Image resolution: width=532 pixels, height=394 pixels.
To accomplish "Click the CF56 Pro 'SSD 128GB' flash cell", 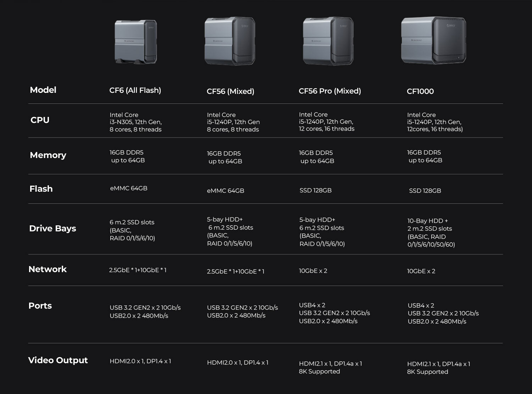I will pos(316,191).
